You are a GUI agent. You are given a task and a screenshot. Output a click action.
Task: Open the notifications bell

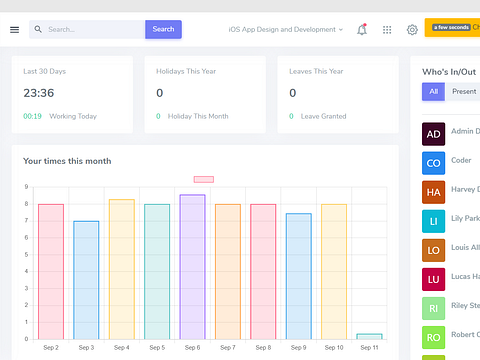[x=362, y=30]
